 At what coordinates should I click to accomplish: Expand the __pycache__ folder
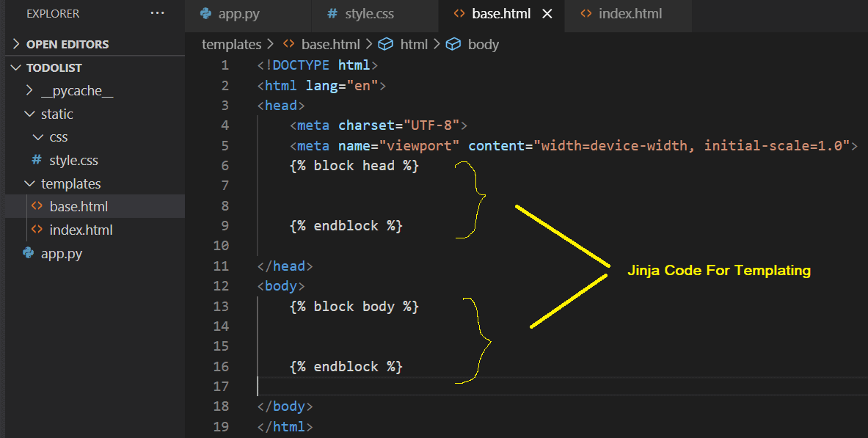point(29,90)
